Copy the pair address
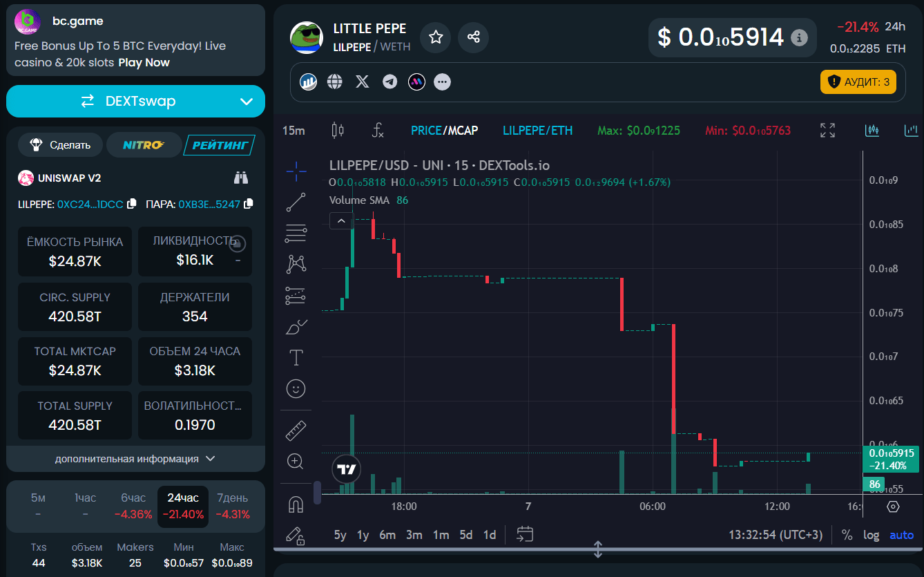The width and height of the screenshot is (924, 577). point(249,204)
